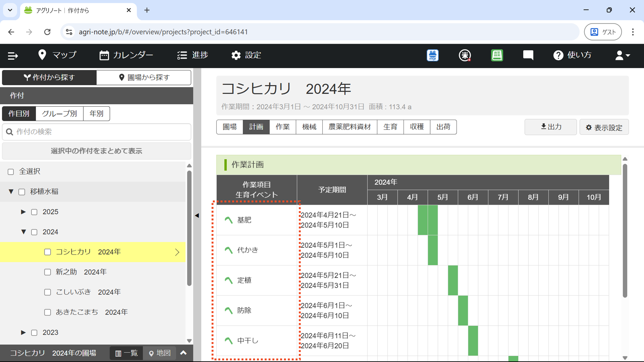This screenshot has height=362, width=644.
Task: Select 作付から探す tab
Action: coord(49,77)
